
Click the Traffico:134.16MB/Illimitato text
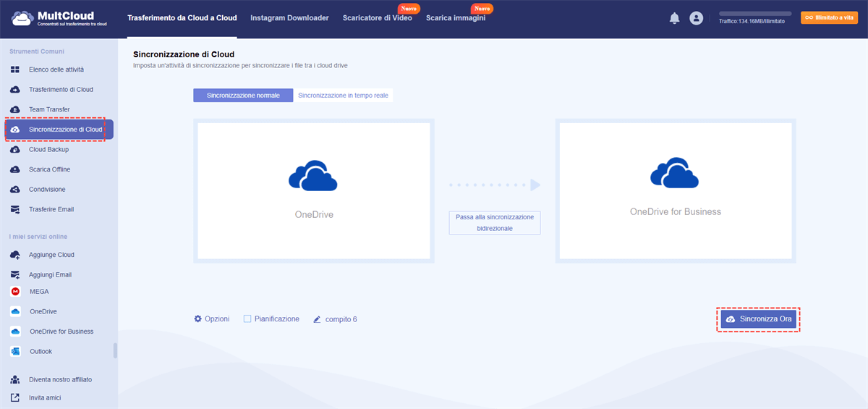752,22
